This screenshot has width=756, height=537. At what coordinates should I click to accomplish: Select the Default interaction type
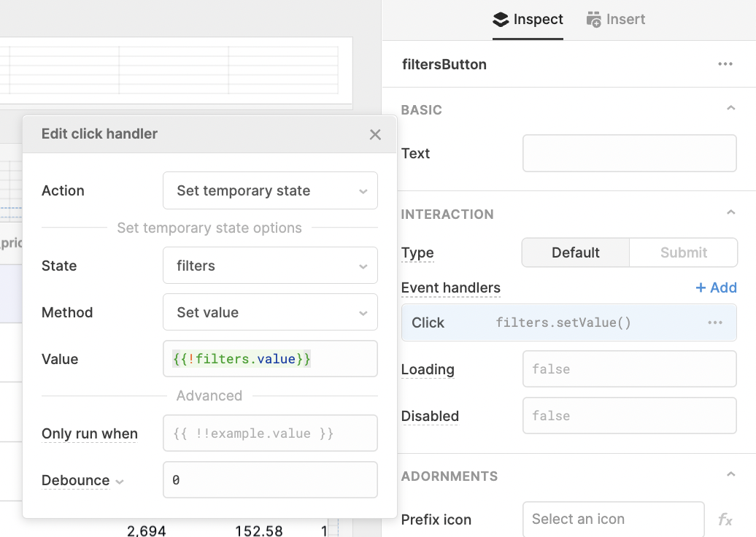pyautogui.click(x=574, y=252)
